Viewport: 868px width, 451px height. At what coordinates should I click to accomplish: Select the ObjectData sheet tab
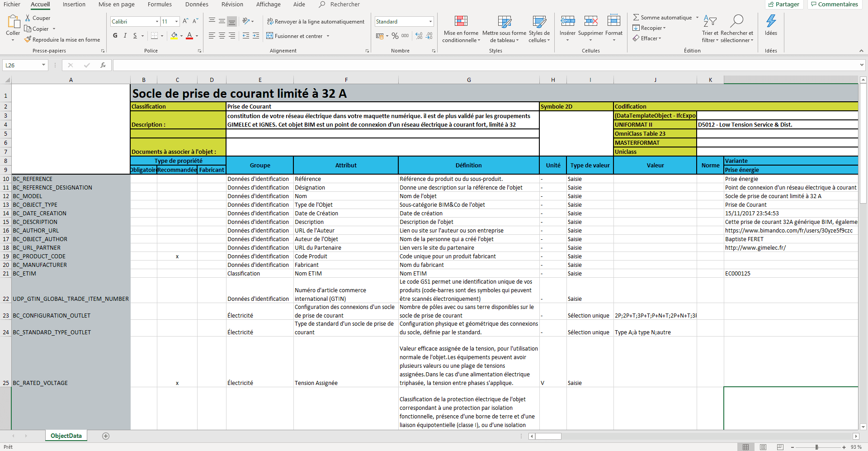66,436
